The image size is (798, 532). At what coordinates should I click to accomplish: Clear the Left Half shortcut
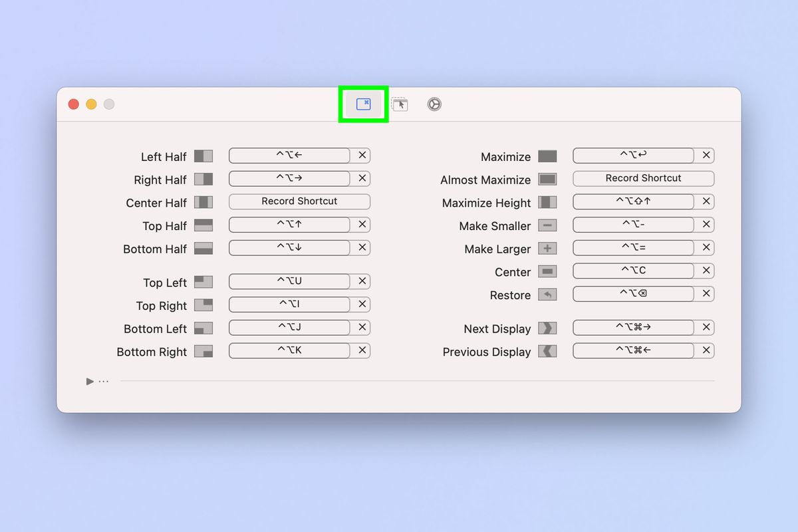(362, 155)
